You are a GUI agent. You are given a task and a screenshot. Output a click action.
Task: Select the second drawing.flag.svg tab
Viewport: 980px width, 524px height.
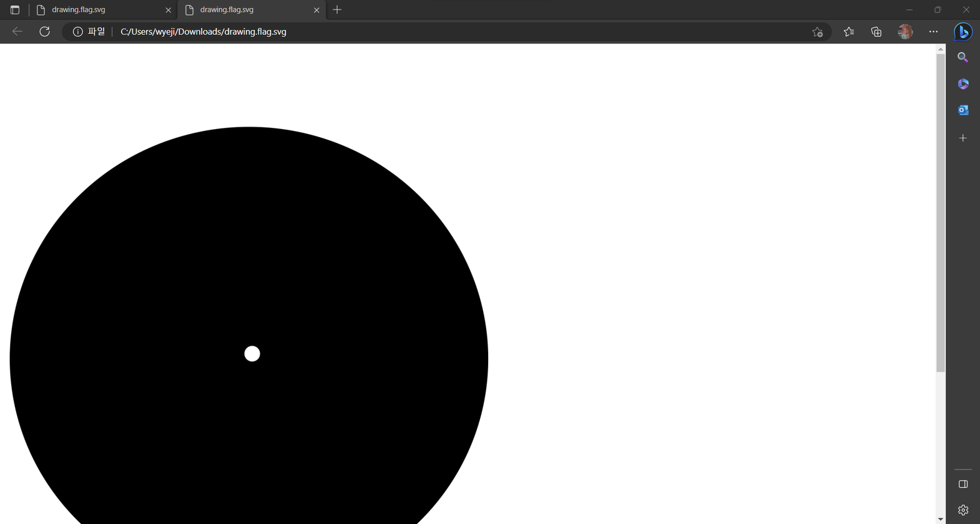[252, 10]
